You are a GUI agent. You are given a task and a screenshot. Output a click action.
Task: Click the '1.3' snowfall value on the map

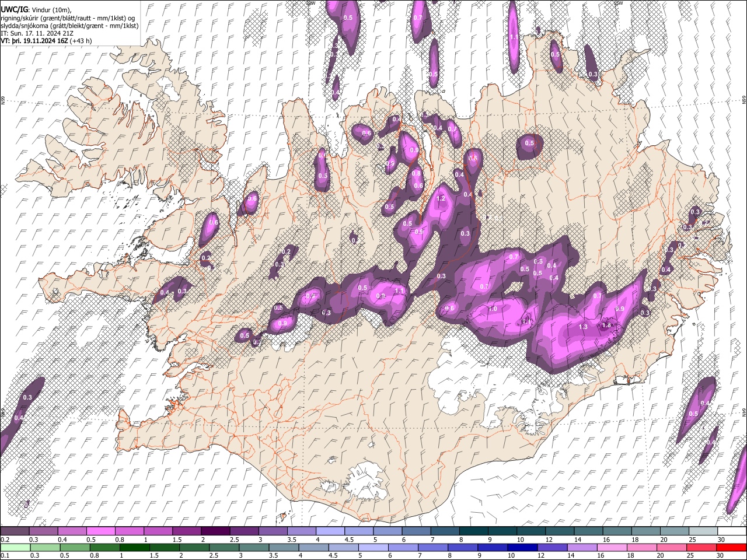click(583, 327)
